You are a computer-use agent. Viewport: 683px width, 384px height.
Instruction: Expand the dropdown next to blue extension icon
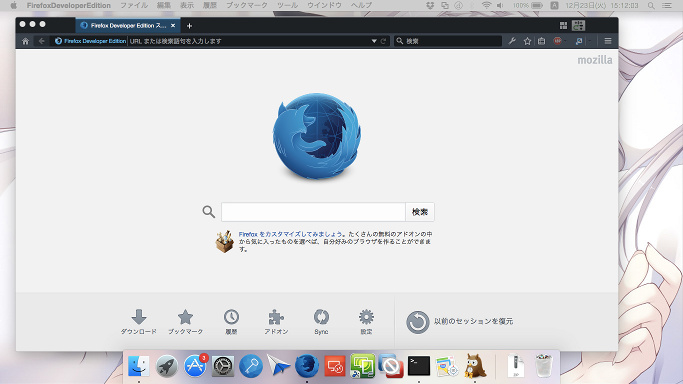[x=589, y=41]
